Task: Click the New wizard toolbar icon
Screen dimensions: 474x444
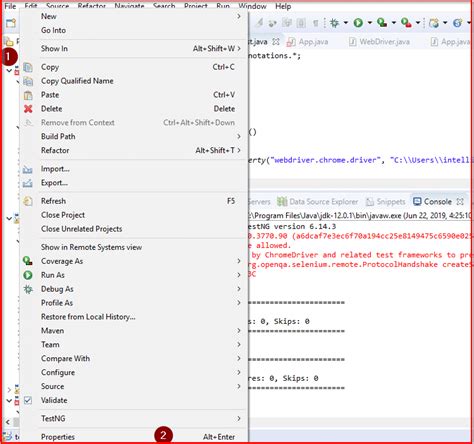Action: pos(11,23)
